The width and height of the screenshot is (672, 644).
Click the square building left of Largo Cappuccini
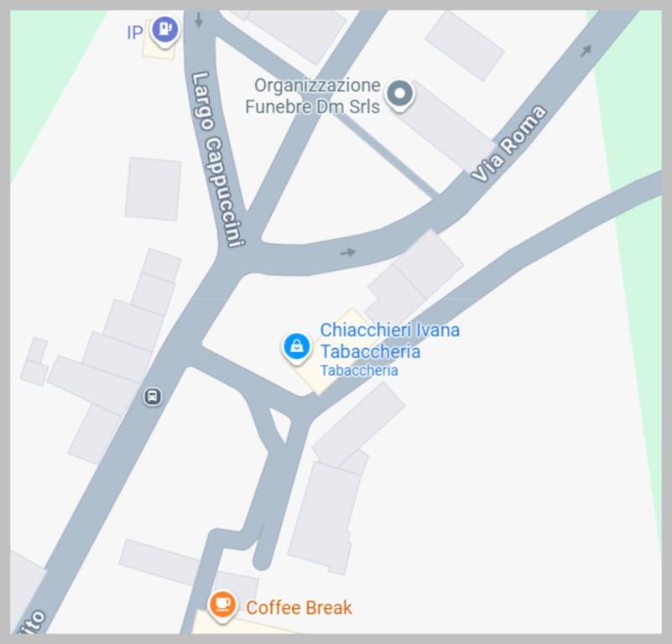pos(153,189)
